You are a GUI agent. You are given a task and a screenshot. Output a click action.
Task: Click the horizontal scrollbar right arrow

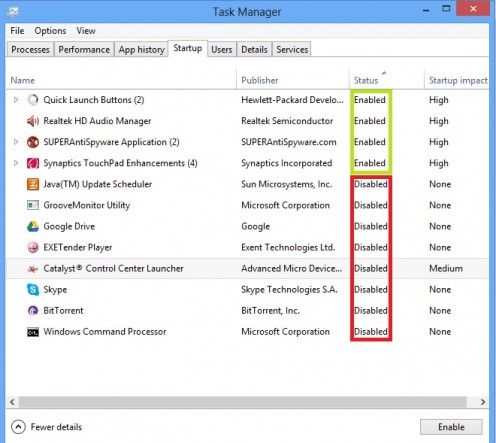[x=483, y=402]
